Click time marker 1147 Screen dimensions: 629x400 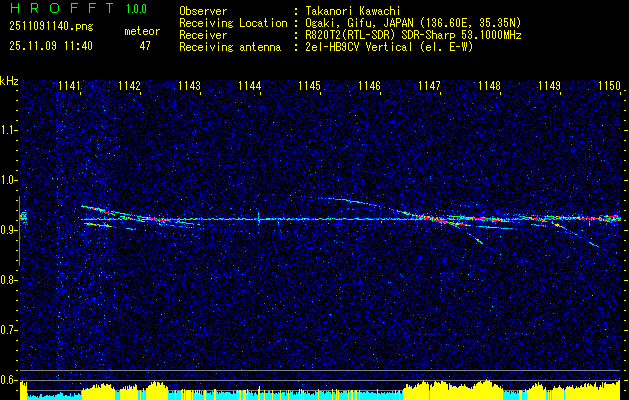[x=429, y=86]
